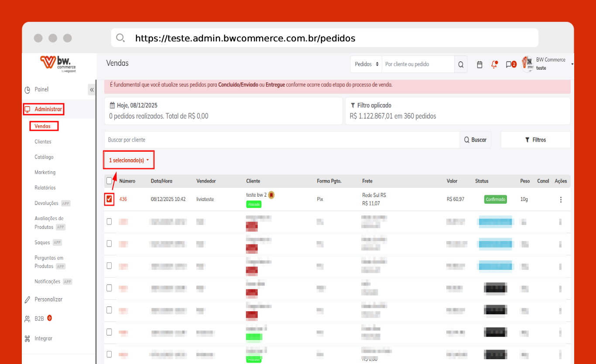Collapse the sidebar with double-chevron icon

(x=92, y=90)
